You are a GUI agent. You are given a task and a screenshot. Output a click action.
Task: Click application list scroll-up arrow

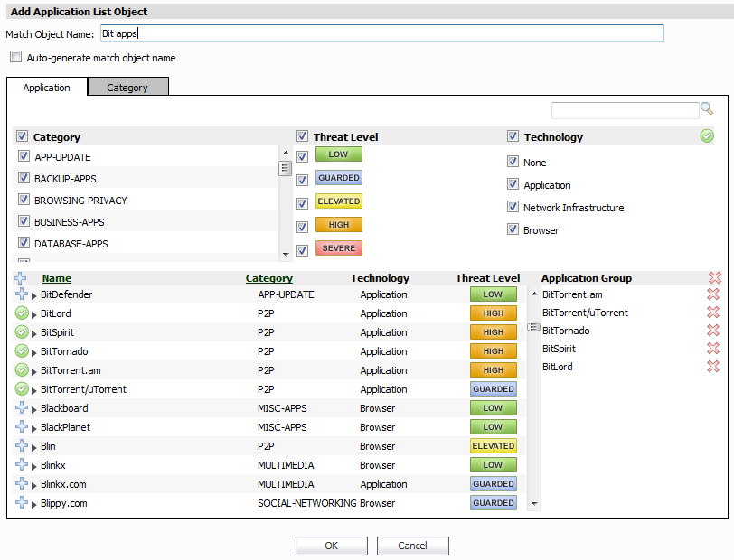[x=534, y=294]
